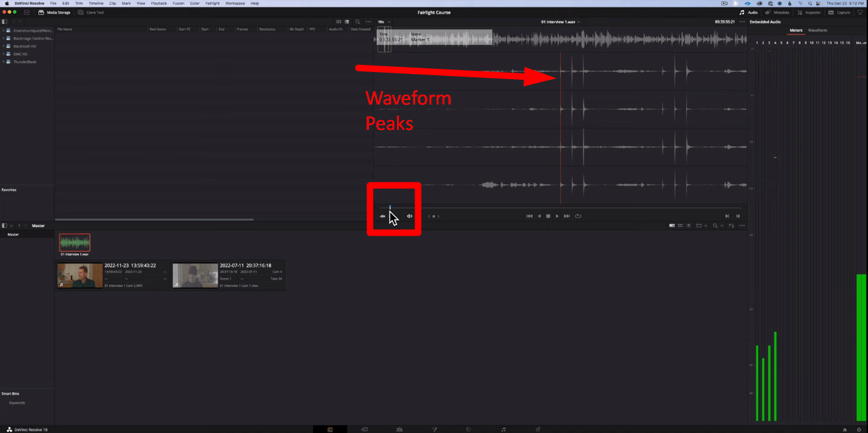Play the clip in reverse
The height and width of the screenshot is (433, 868).
click(x=539, y=216)
